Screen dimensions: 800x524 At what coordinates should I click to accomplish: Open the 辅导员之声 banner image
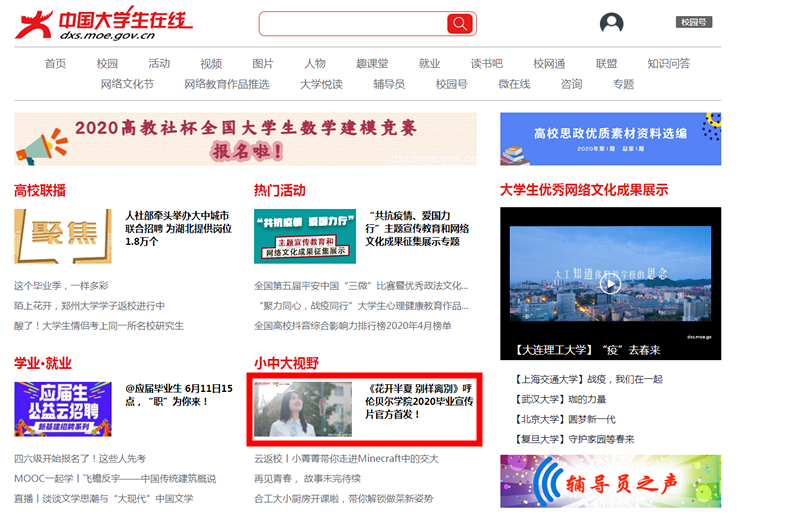tap(610, 482)
